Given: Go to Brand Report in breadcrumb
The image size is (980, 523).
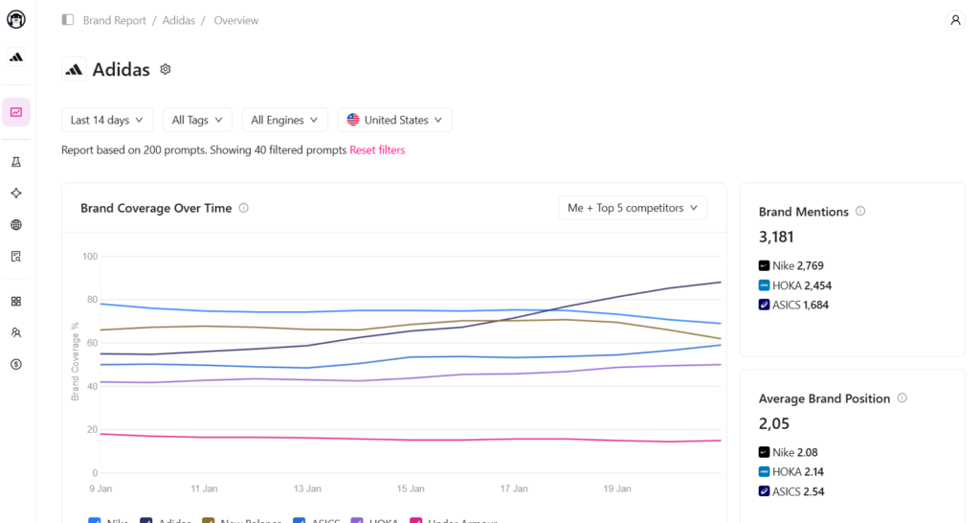Looking at the screenshot, I should pyautogui.click(x=115, y=20).
